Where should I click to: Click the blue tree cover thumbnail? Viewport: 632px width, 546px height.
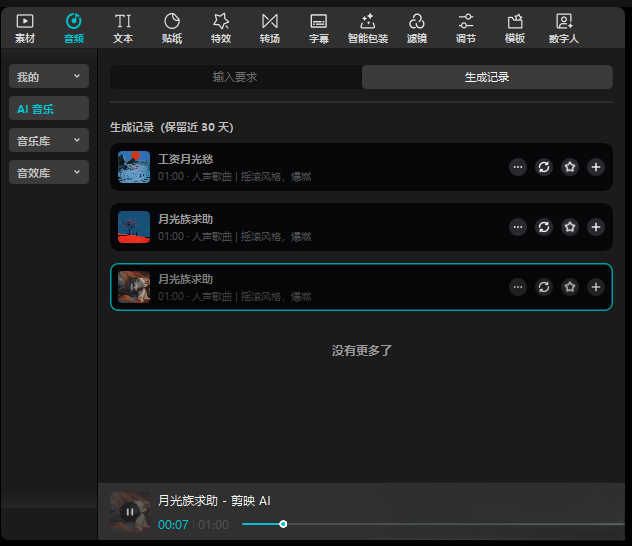point(134,227)
